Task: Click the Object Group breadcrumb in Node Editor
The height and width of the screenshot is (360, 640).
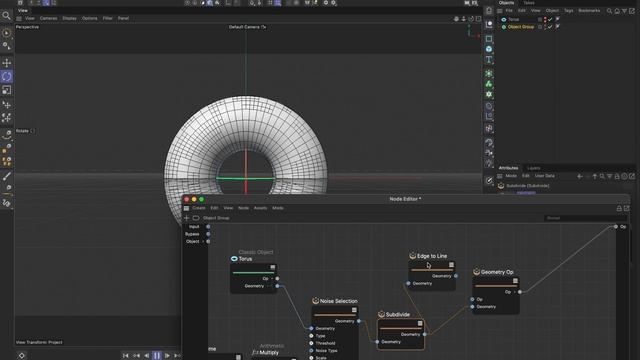Action: pos(216,218)
